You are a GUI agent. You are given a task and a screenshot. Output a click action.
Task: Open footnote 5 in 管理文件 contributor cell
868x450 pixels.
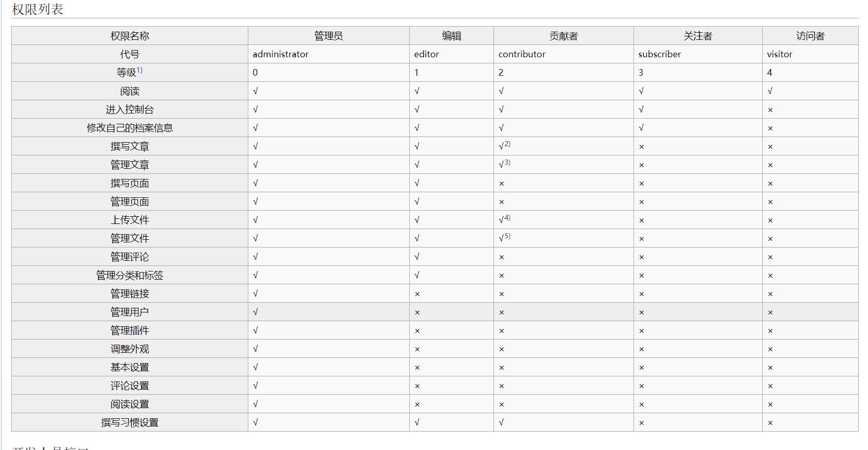click(507, 236)
